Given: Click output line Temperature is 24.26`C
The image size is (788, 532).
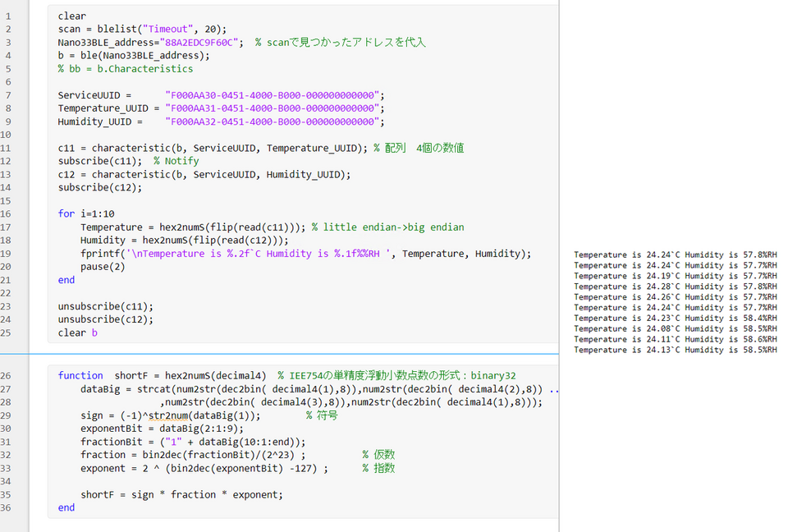Looking at the screenshot, I should click(x=676, y=297).
